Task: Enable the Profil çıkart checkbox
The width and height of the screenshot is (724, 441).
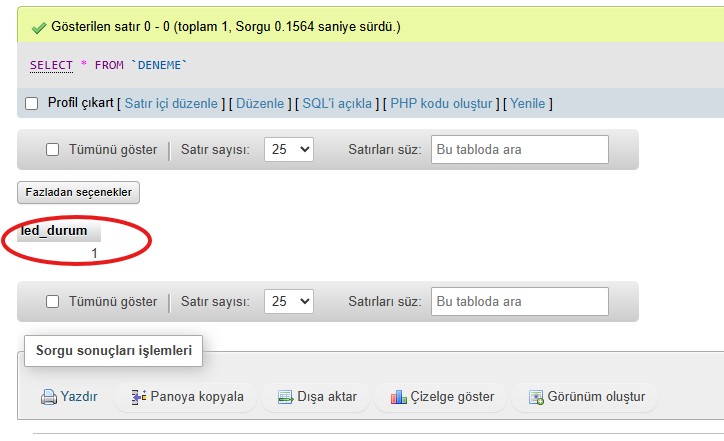Action: click(x=31, y=103)
